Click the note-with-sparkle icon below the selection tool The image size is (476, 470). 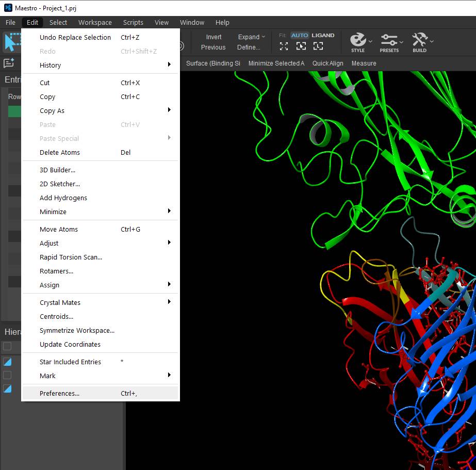(9, 63)
